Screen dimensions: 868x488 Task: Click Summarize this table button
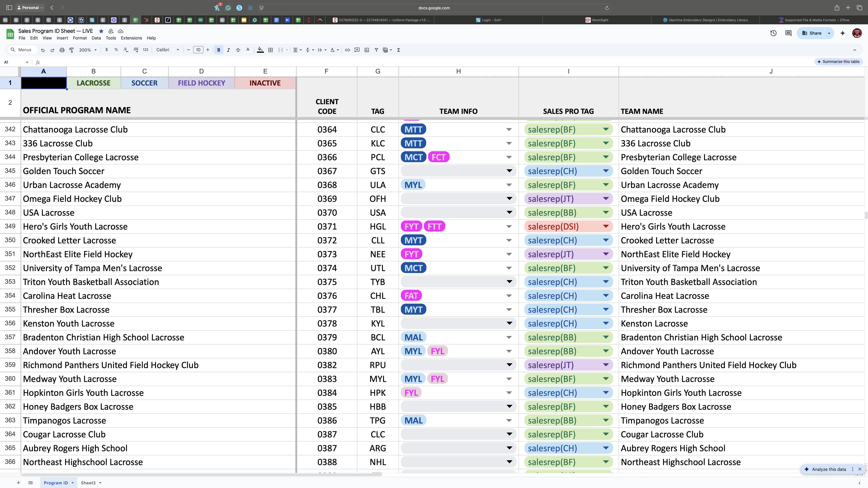838,62
